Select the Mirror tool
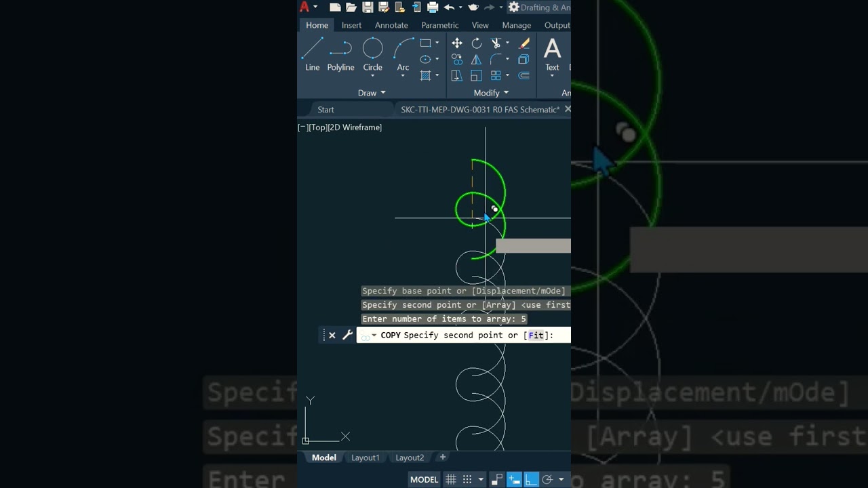 point(477,60)
